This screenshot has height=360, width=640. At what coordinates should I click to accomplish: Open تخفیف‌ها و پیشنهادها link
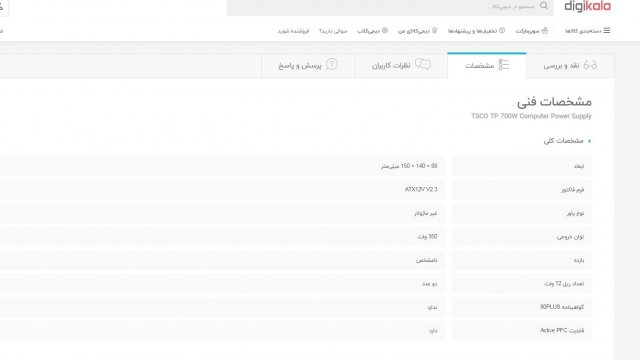click(472, 31)
